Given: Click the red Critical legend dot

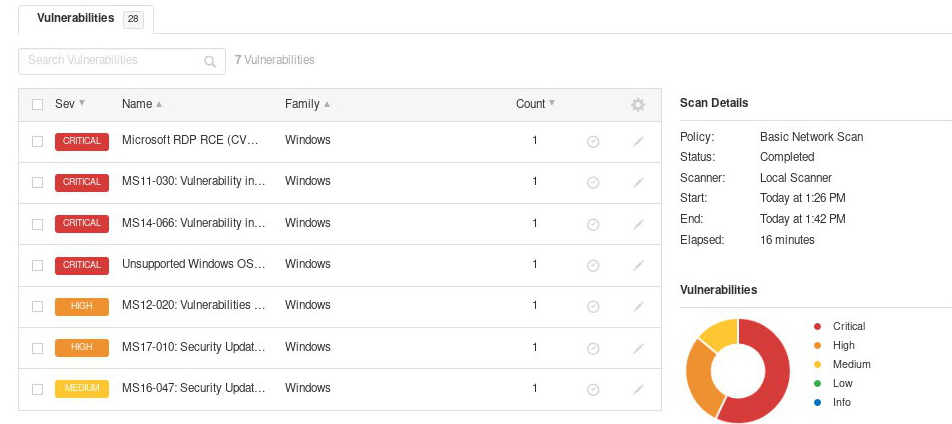Looking at the screenshot, I should tap(817, 327).
